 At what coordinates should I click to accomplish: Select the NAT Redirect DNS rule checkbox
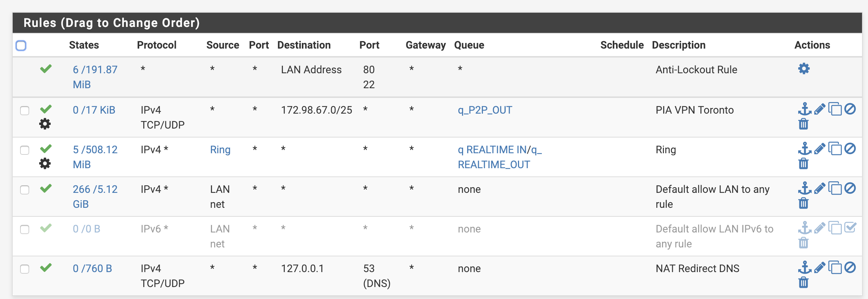tap(25, 269)
